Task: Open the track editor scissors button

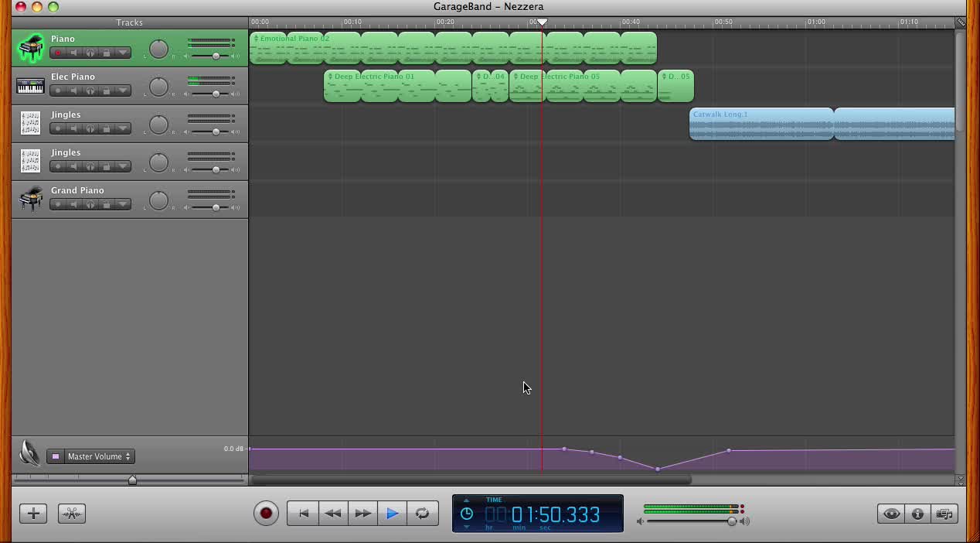Action: 71,514
